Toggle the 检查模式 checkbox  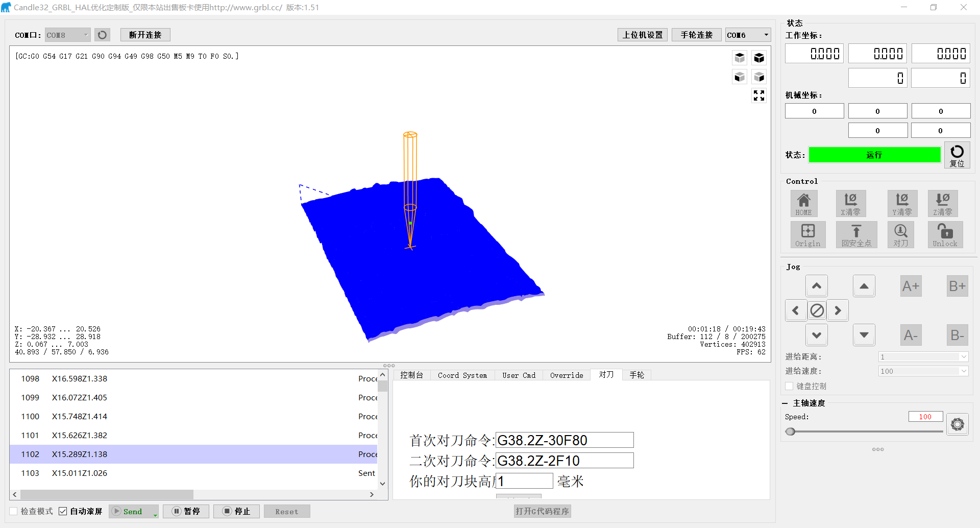pos(14,511)
